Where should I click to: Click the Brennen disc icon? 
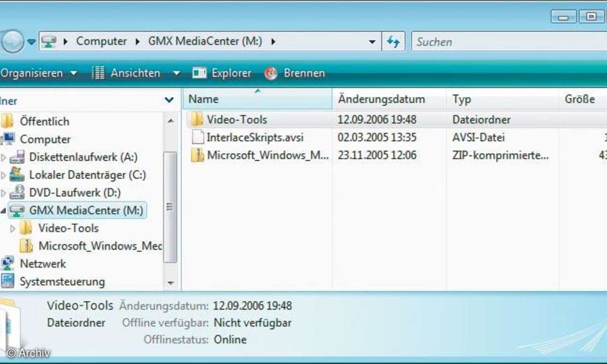pyautogui.click(x=271, y=73)
